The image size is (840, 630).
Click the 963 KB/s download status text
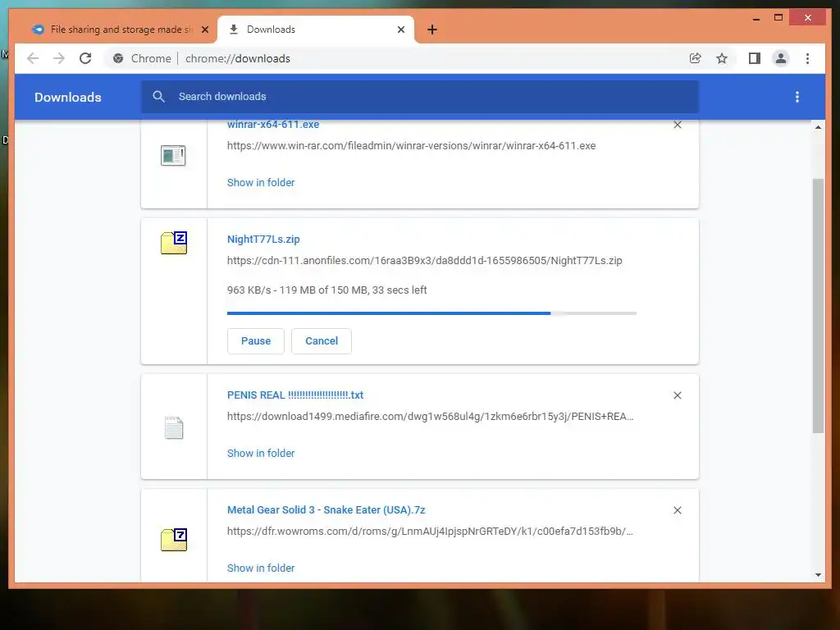point(326,290)
